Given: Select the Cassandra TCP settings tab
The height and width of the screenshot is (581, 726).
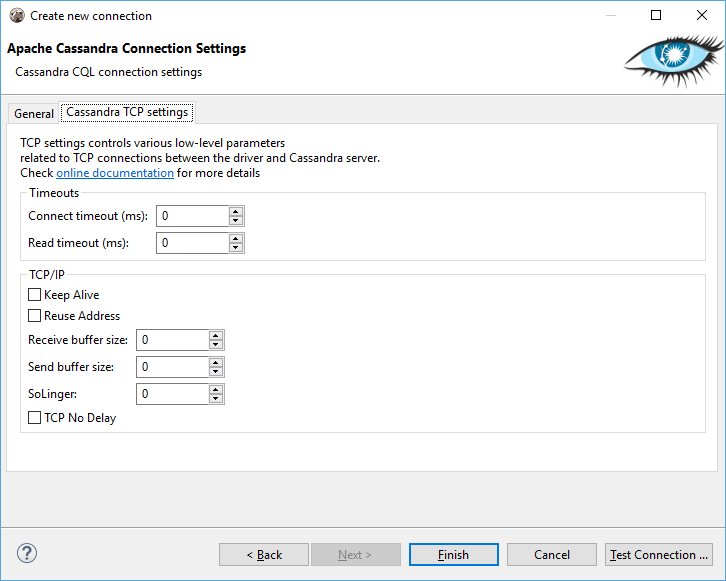Looking at the screenshot, I should (127, 112).
